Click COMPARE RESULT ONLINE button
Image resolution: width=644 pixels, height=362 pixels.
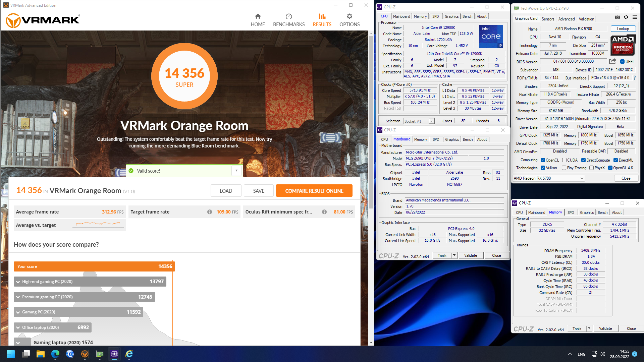[314, 191]
